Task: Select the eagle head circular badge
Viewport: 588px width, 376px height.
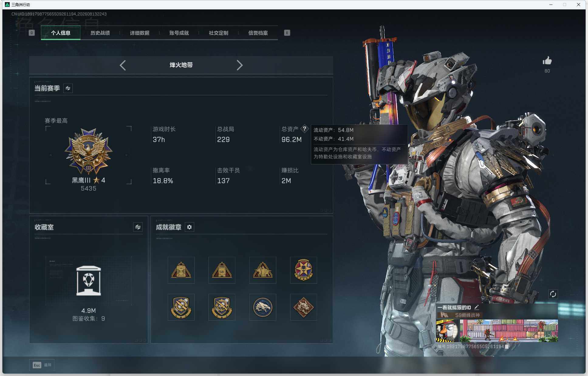Action: tap(263, 307)
